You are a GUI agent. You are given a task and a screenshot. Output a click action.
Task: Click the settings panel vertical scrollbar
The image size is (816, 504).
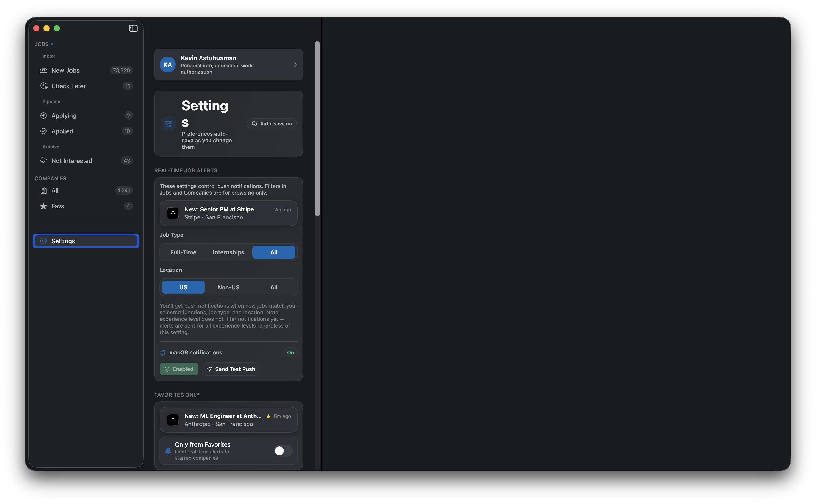click(x=317, y=129)
